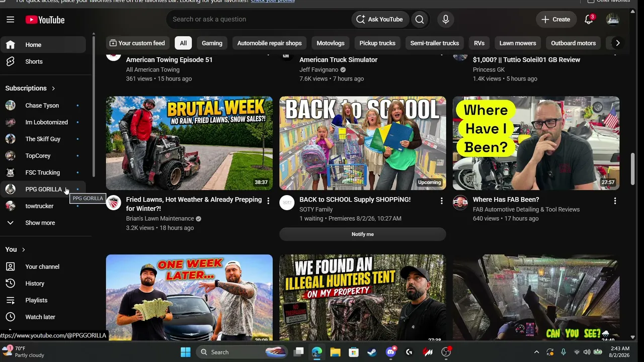Select the Lawn mowers filter chip
Viewport: 644px width, 362px height.
(x=518, y=43)
